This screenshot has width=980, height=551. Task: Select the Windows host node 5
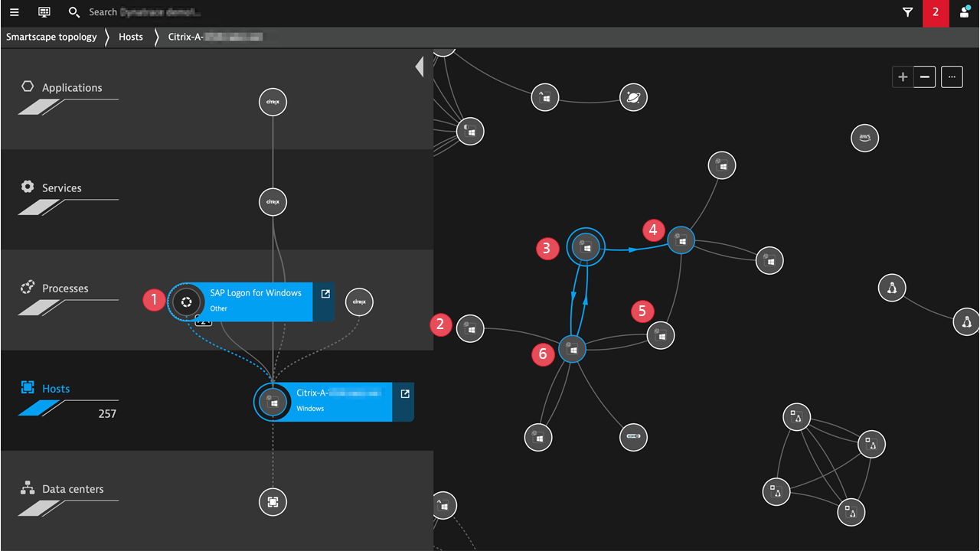pos(661,335)
